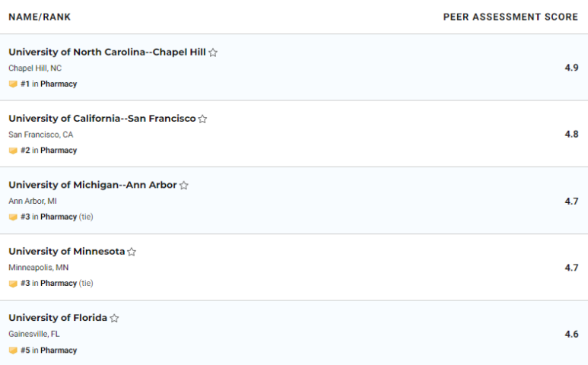The width and height of the screenshot is (588, 365).
Task: Open the University of Minnesota link
Action: (x=66, y=252)
